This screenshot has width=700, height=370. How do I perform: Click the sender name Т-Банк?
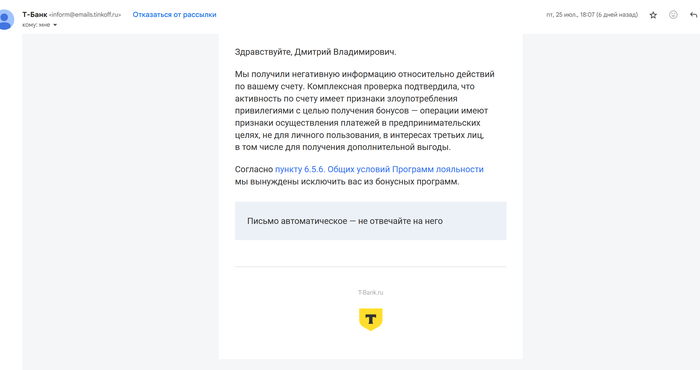(x=34, y=15)
